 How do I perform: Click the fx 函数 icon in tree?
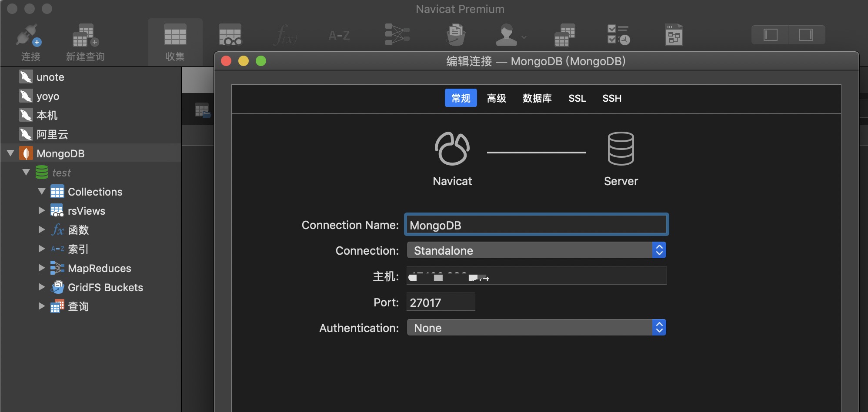coord(57,229)
